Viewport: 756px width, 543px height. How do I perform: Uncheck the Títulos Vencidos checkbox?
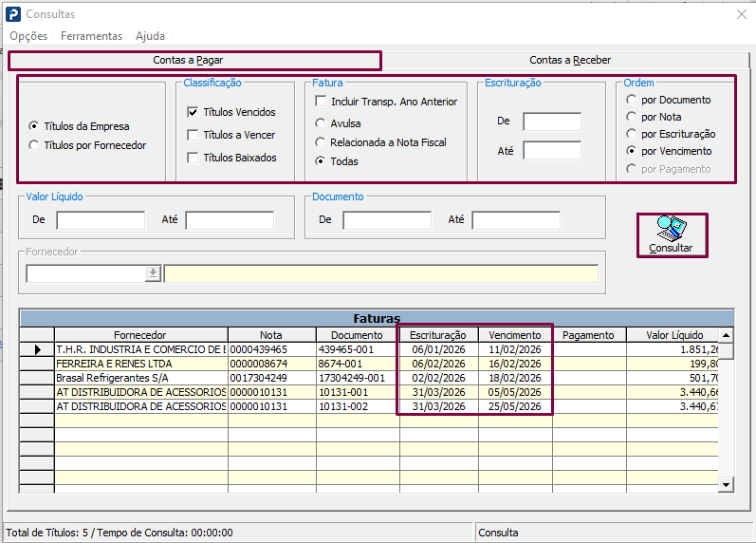pos(193,112)
